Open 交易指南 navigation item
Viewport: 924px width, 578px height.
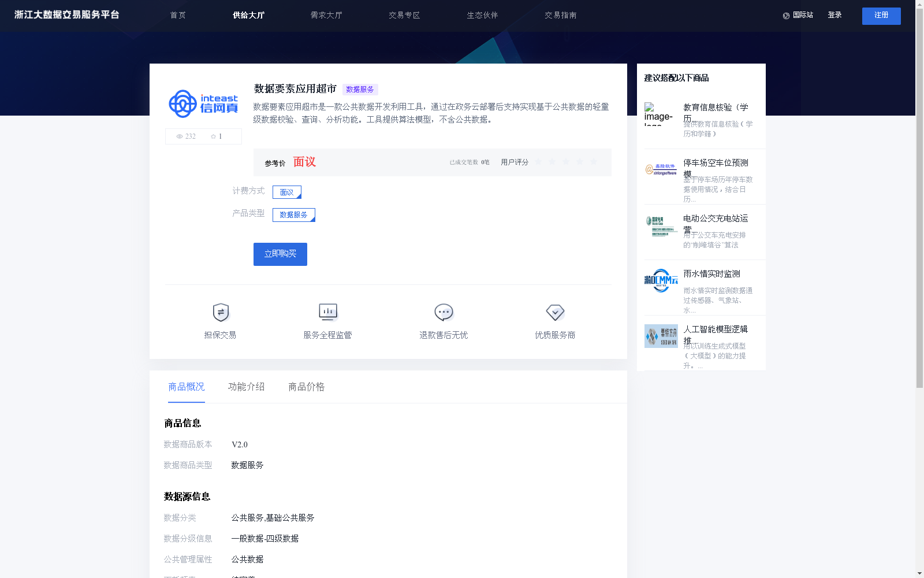point(560,16)
